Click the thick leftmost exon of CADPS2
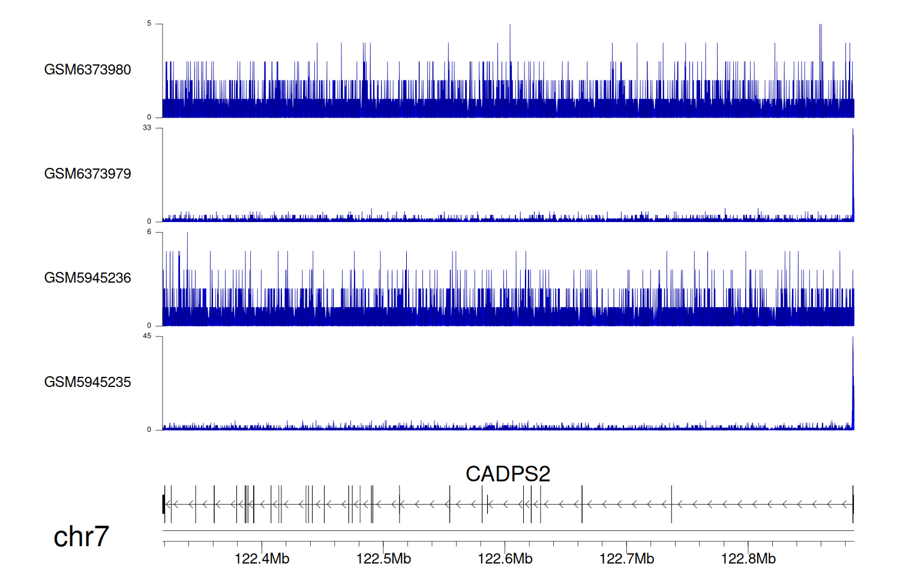The height and width of the screenshot is (588, 900). [164, 505]
